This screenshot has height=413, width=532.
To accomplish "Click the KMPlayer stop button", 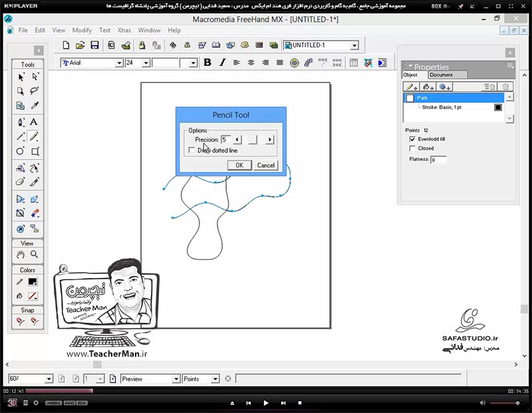I will click(x=300, y=403).
